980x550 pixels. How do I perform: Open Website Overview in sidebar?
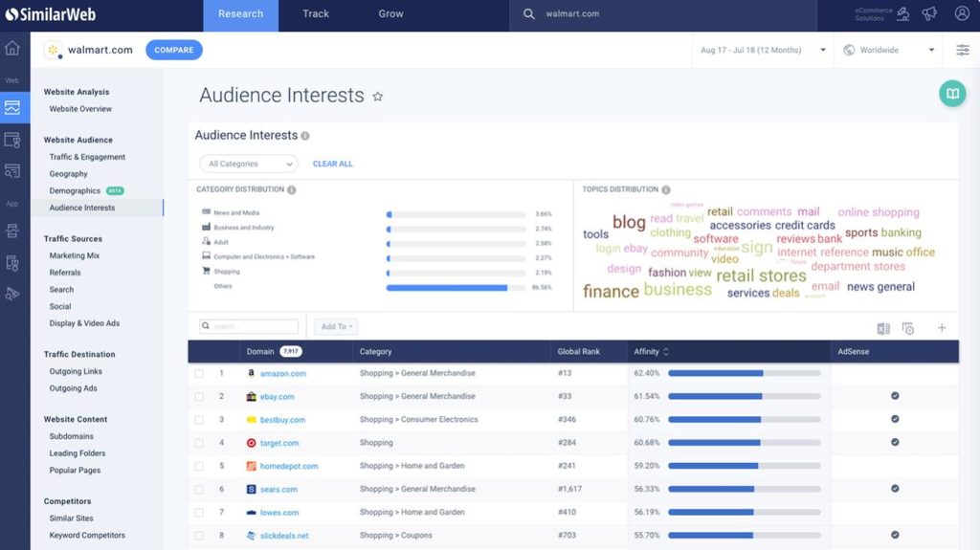80,109
